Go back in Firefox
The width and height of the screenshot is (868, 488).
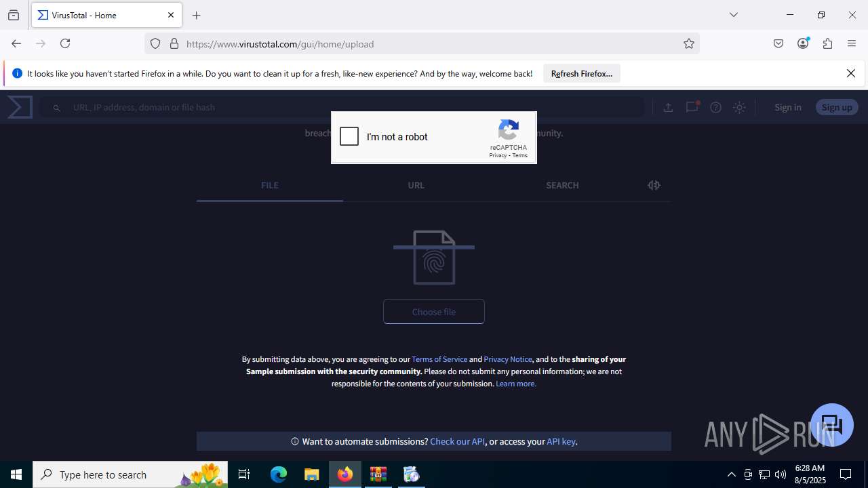pos(16,43)
